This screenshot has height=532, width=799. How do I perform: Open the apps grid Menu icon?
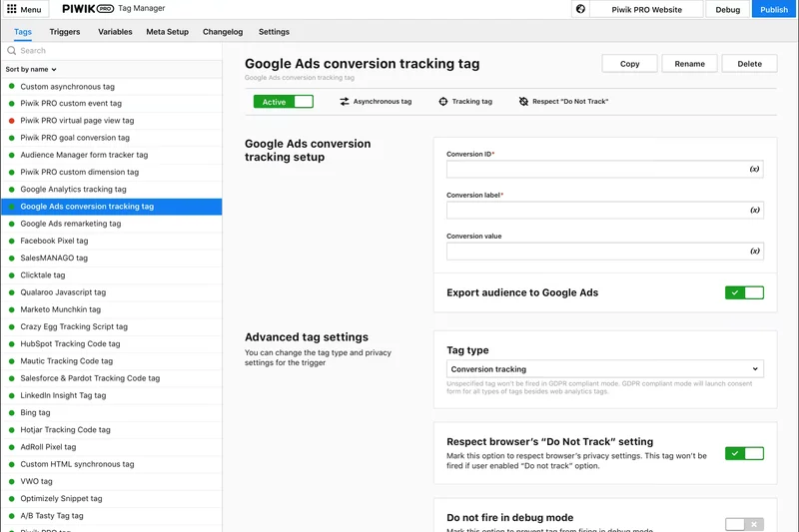12,9
